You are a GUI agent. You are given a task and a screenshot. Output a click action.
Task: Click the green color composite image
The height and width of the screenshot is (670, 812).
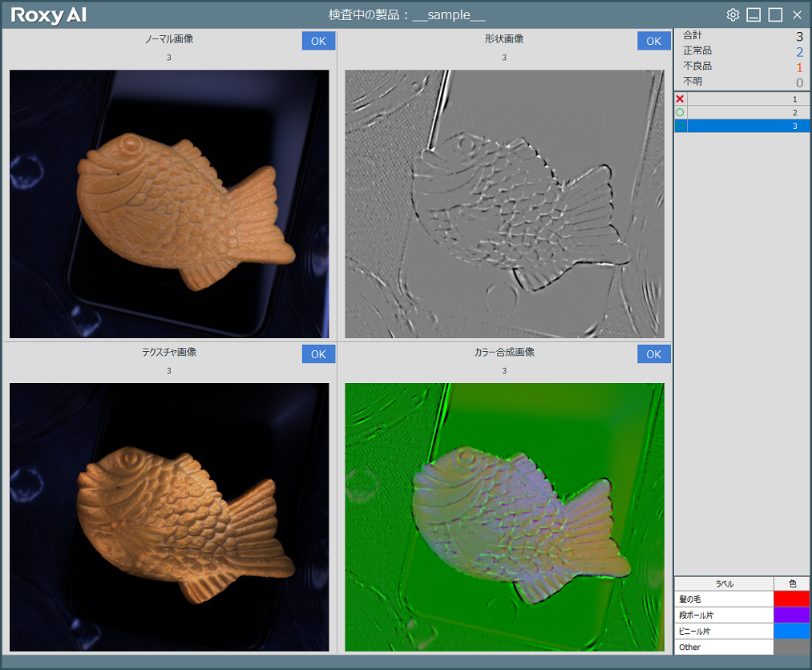pyautogui.click(x=504, y=517)
